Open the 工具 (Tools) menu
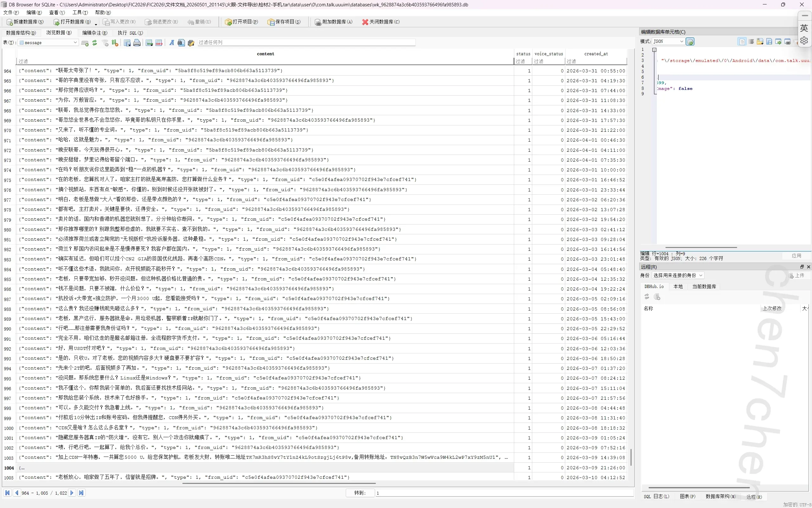The width and height of the screenshot is (812, 508). point(80,12)
